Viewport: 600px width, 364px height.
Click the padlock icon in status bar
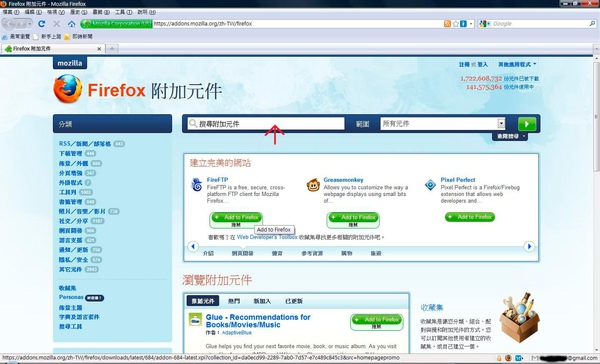click(499, 358)
